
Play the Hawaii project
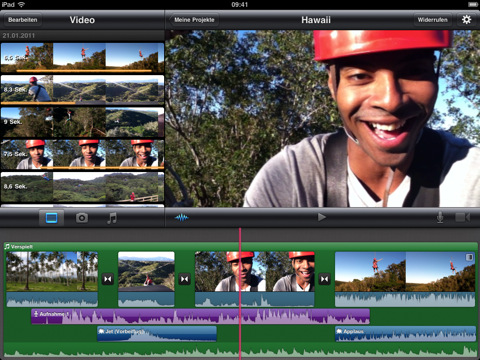[321, 217]
